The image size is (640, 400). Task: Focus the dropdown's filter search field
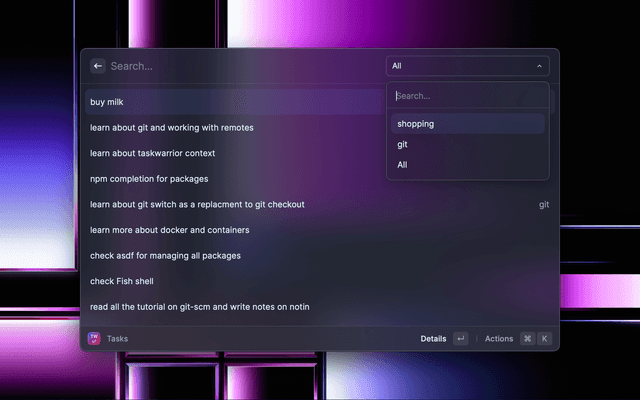click(x=468, y=96)
